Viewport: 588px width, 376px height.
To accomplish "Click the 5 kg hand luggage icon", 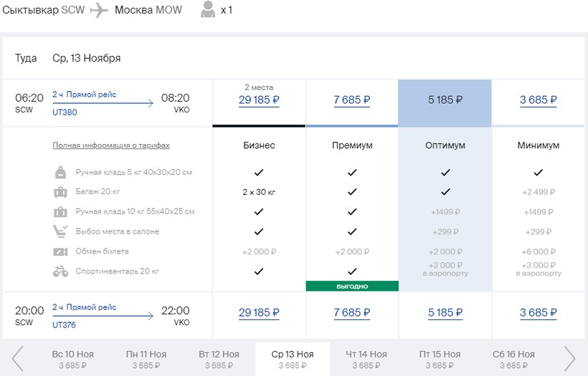I will (x=60, y=173).
